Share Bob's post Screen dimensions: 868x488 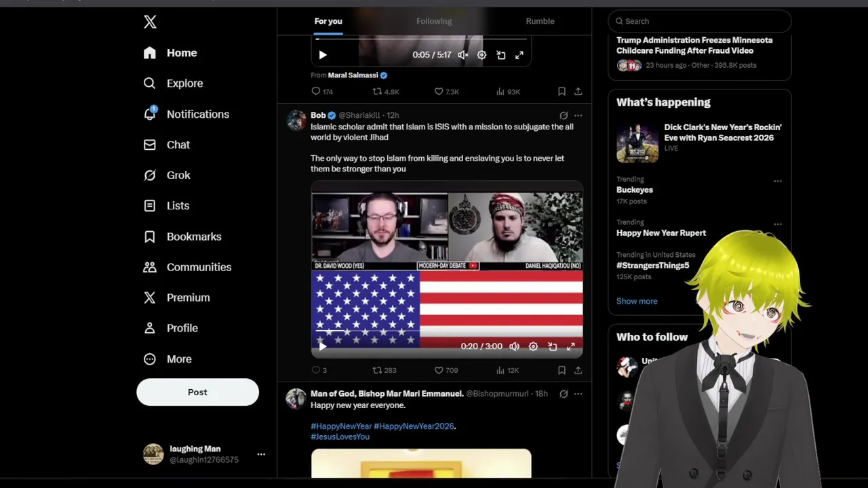[x=578, y=370]
